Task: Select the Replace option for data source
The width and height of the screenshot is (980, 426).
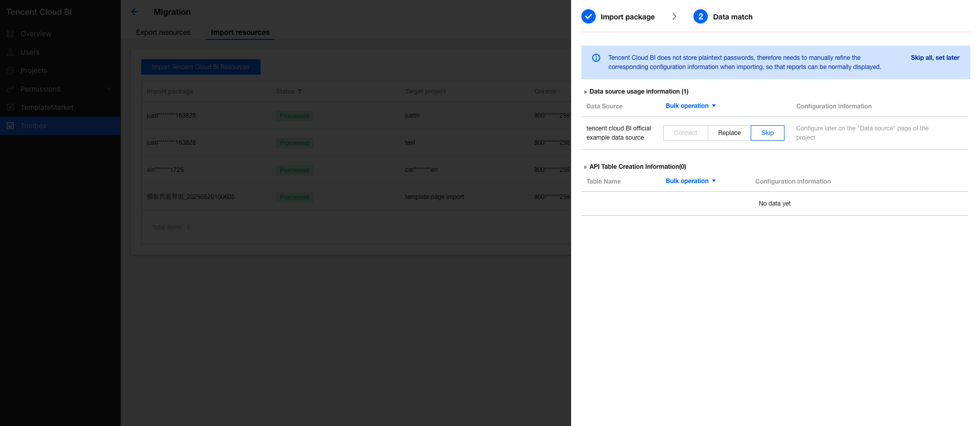Action: [729, 133]
